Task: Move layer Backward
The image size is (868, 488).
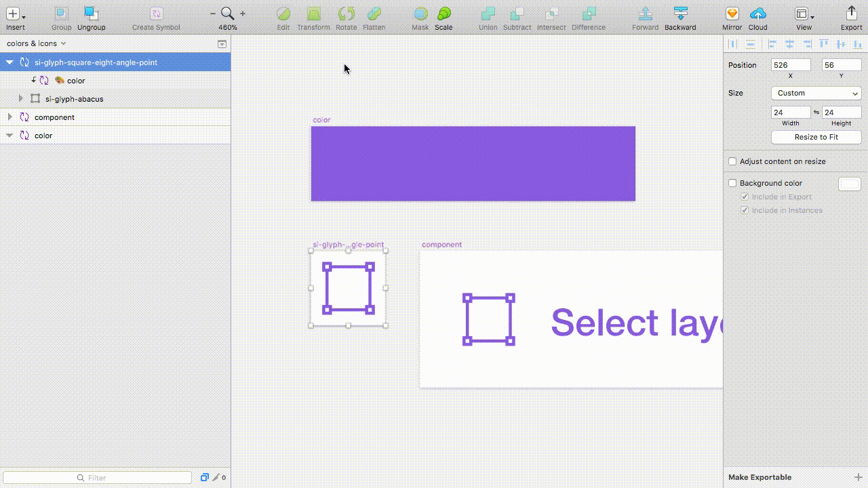Action: coord(680,14)
